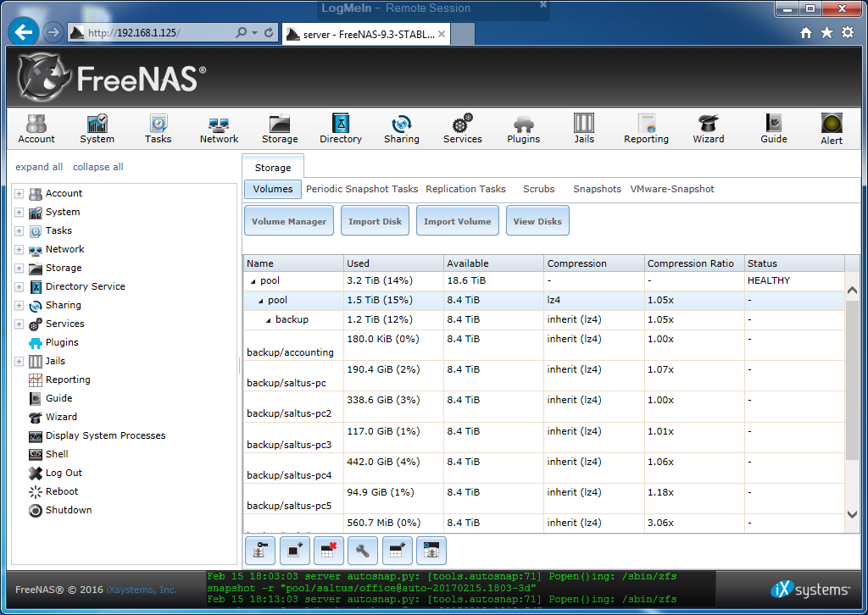Open System from the top icon toolbar
Screen dimensions: 868x615
[97, 128]
